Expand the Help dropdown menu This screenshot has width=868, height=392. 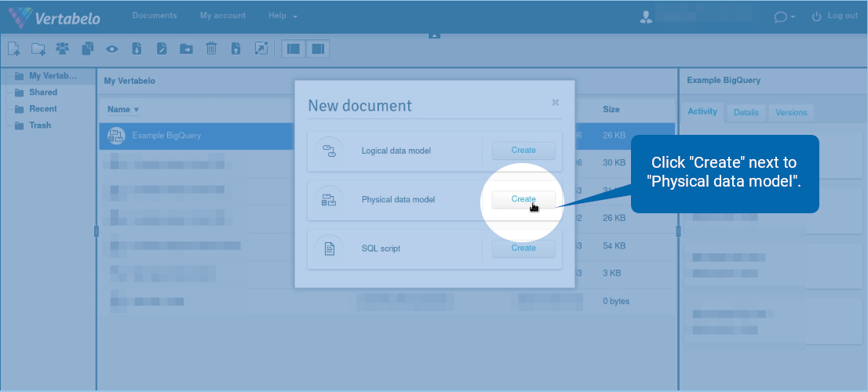coord(283,16)
